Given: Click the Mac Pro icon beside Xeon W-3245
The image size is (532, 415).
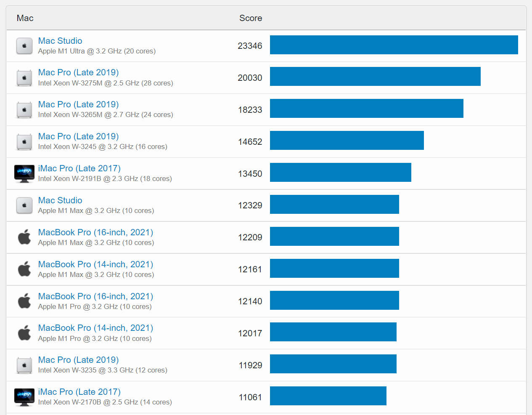Looking at the screenshot, I should 24,142.
